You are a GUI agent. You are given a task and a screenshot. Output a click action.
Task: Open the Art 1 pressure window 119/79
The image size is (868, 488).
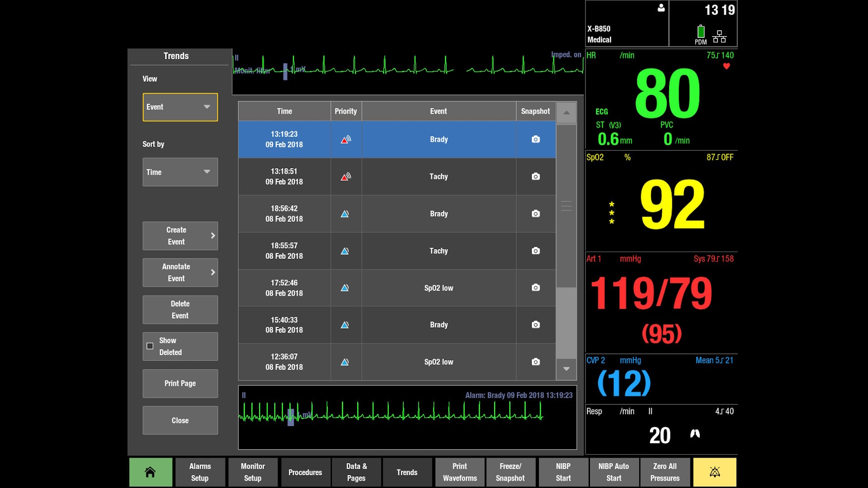[661, 303]
